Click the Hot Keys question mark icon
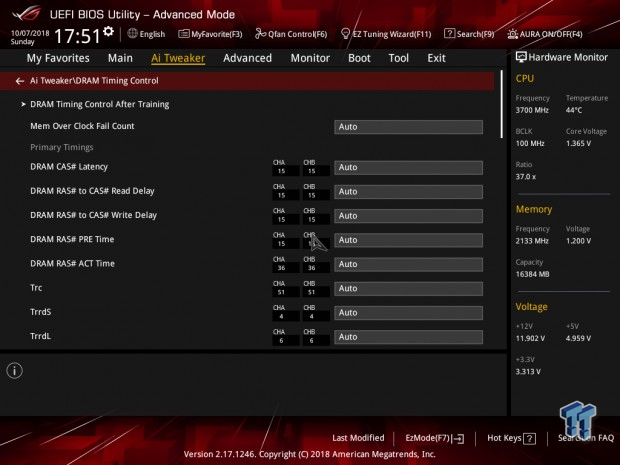This screenshot has width=620, height=465. (x=529, y=439)
